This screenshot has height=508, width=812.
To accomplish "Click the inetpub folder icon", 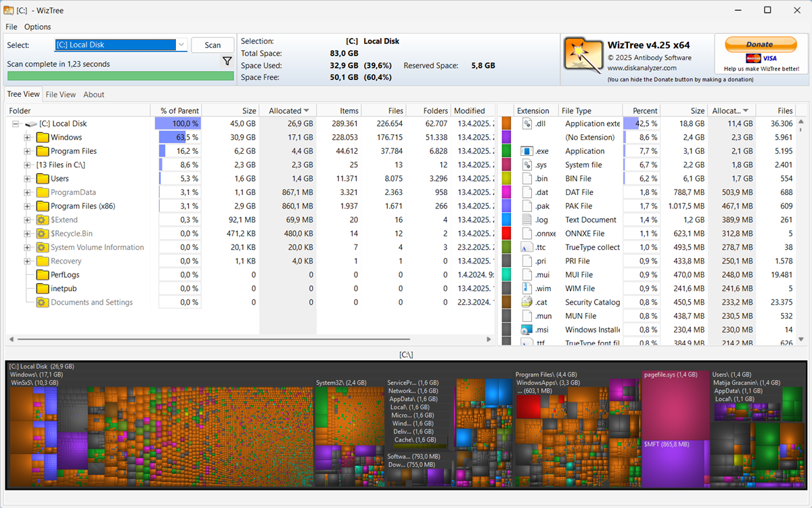I will (x=43, y=289).
